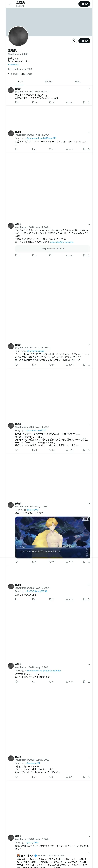
Task: Repost the Feb 28, 2023 post
Action: [33, 102]
